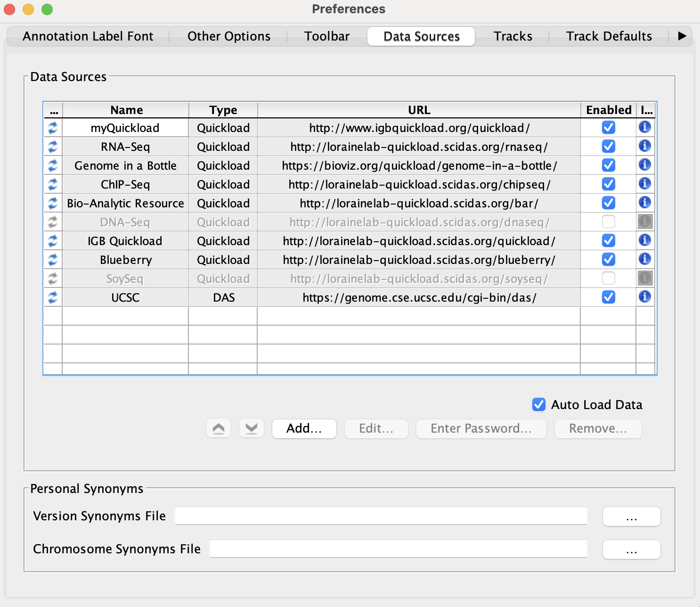Viewport: 700px width, 607px height.
Task: Focus the Version Synonyms File field
Action: (x=381, y=516)
